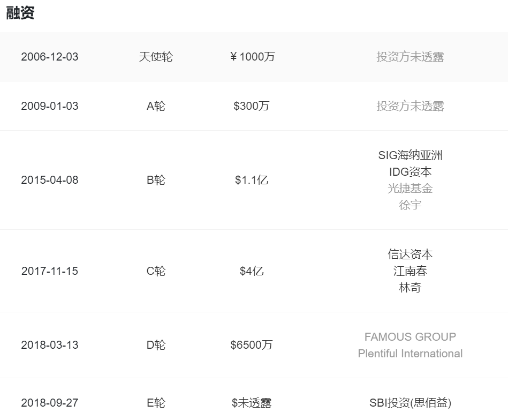Viewport: 508px width, 420px height.
Task: Click the C轮 round label
Action: (156, 271)
